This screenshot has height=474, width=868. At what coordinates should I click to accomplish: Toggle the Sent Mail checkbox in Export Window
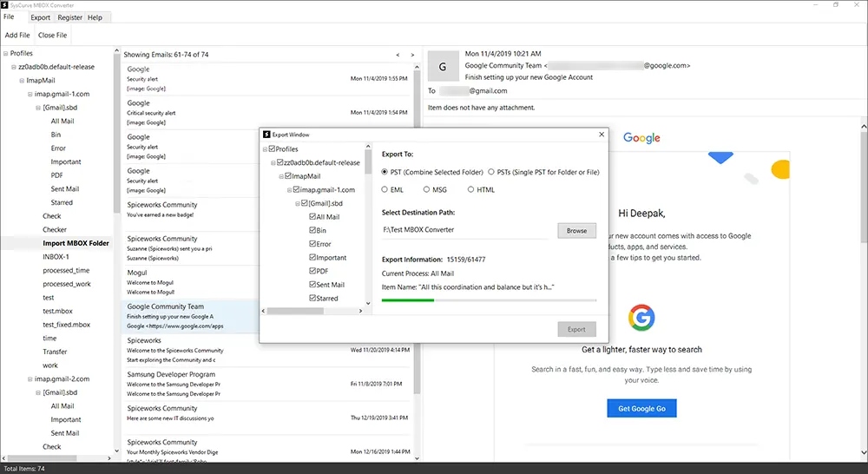coord(312,285)
